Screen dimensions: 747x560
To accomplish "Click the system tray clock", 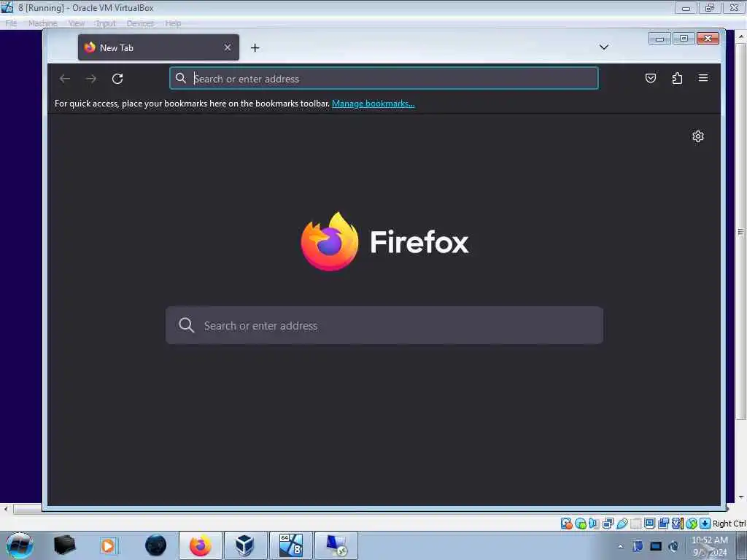I will tap(710, 546).
